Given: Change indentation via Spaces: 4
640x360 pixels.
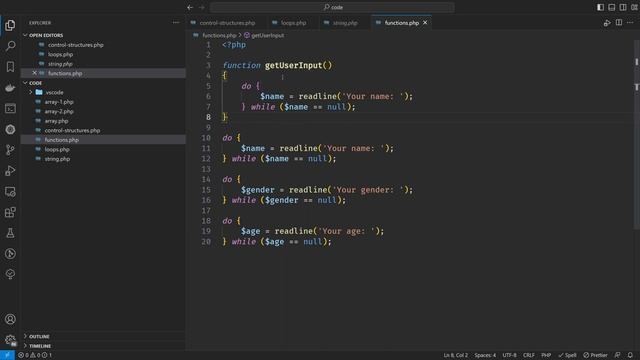Looking at the screenshot, I should pos(485,355).
